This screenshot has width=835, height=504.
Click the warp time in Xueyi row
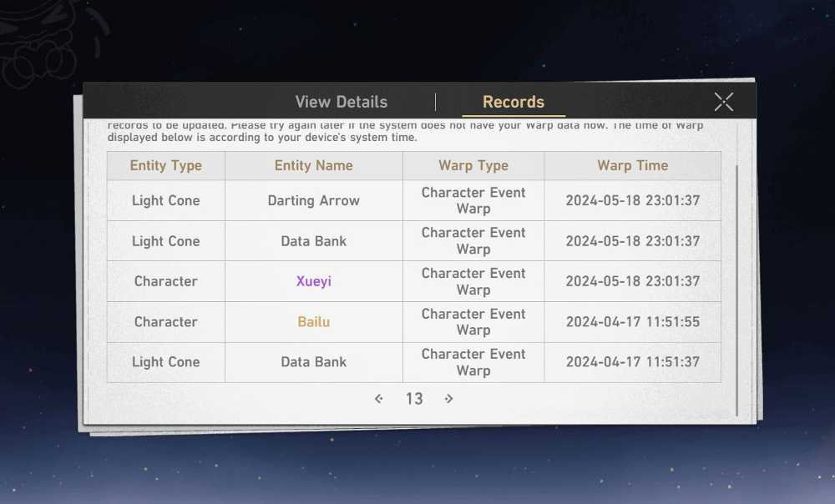tap(633, 281)
